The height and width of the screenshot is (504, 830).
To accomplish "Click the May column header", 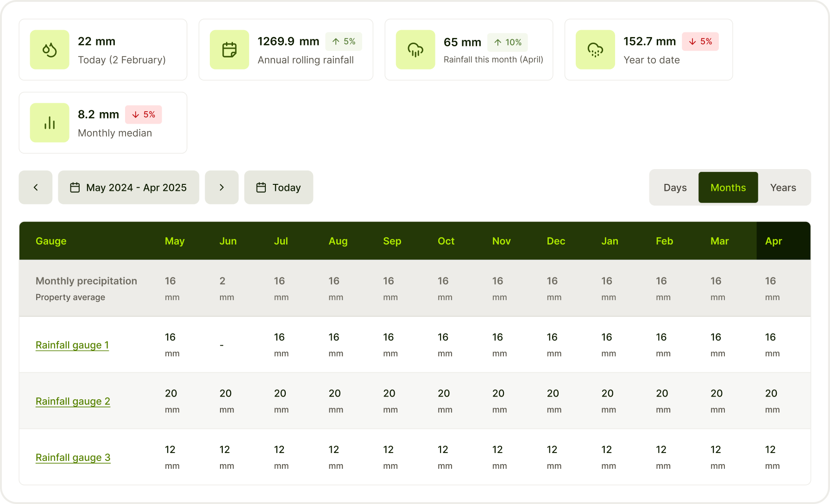I will [x=175, y=241].
